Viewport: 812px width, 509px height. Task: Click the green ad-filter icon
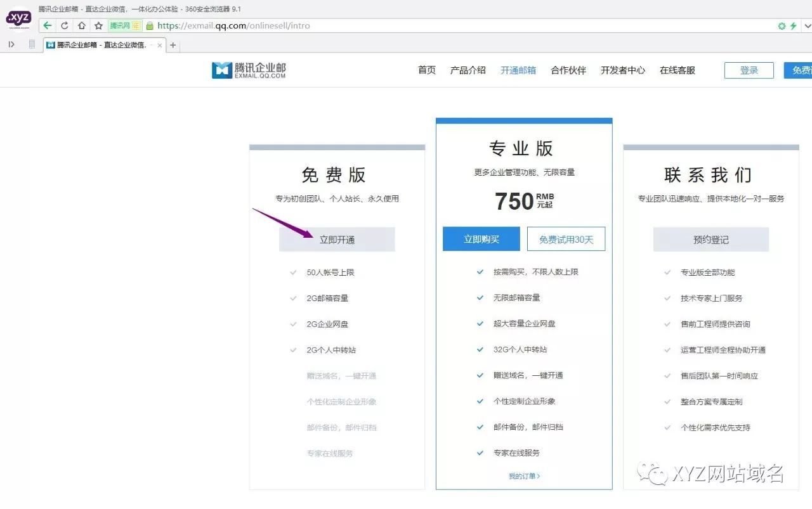pos(782,25)
